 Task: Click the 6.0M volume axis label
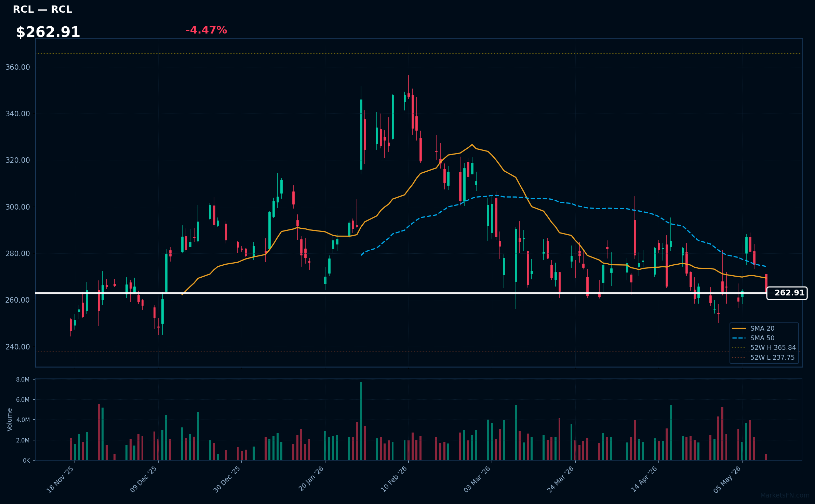(x=23, y=400)
